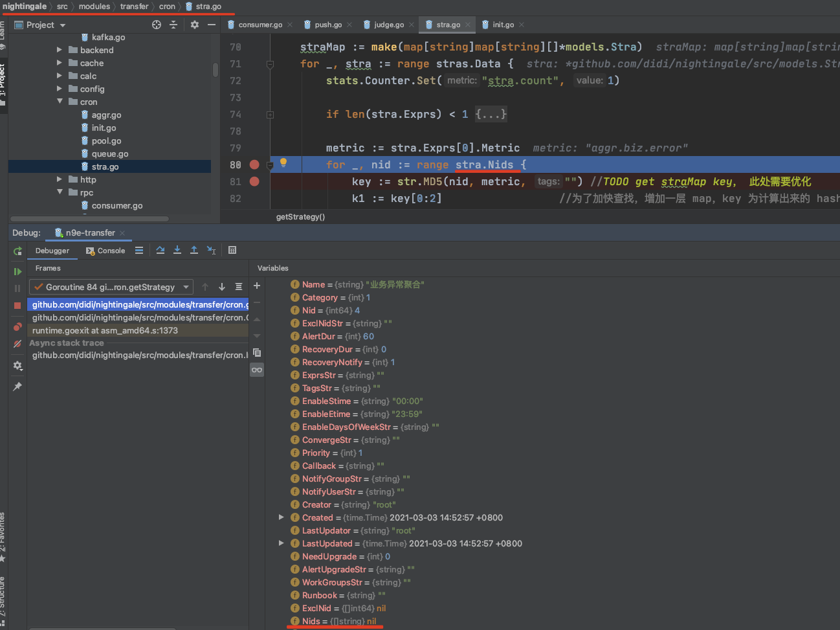Click the yellow lightbulb intention icon
The height and width of the screenshot is (630, 840).
[283, 163]
